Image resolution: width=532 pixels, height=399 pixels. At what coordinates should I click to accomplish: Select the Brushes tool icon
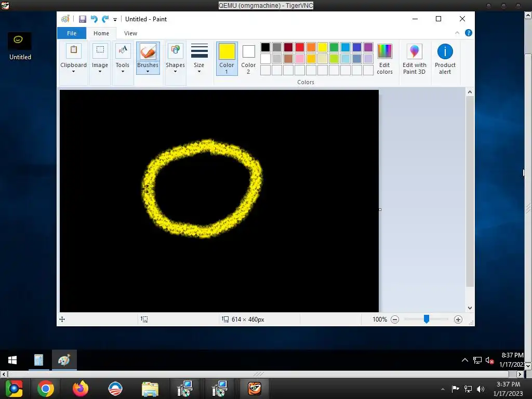click(148, 51)
